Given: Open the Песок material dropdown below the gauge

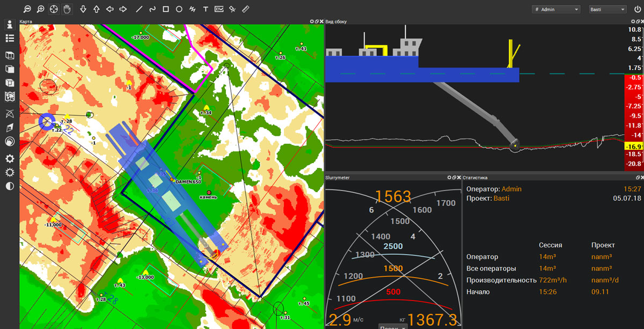Looking at the screenshot, I should [392, 326].
